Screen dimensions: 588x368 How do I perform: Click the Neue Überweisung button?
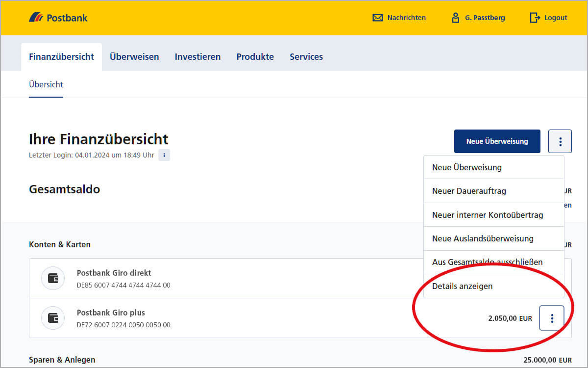[x=497, y=141]
